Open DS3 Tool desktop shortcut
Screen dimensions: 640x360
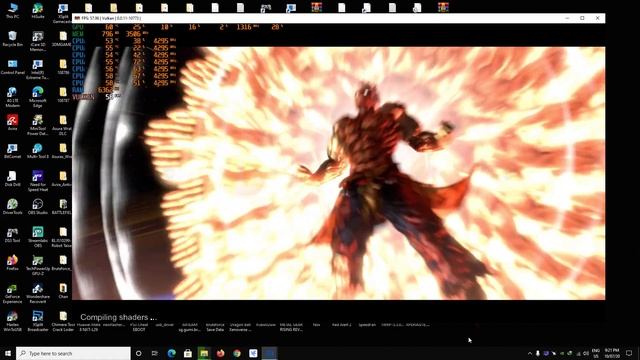click(12, 235)
